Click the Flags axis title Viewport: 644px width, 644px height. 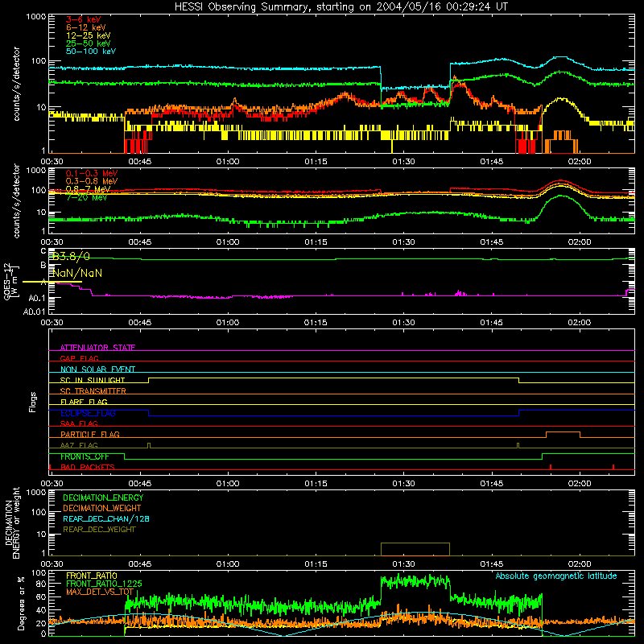[33, 402]
